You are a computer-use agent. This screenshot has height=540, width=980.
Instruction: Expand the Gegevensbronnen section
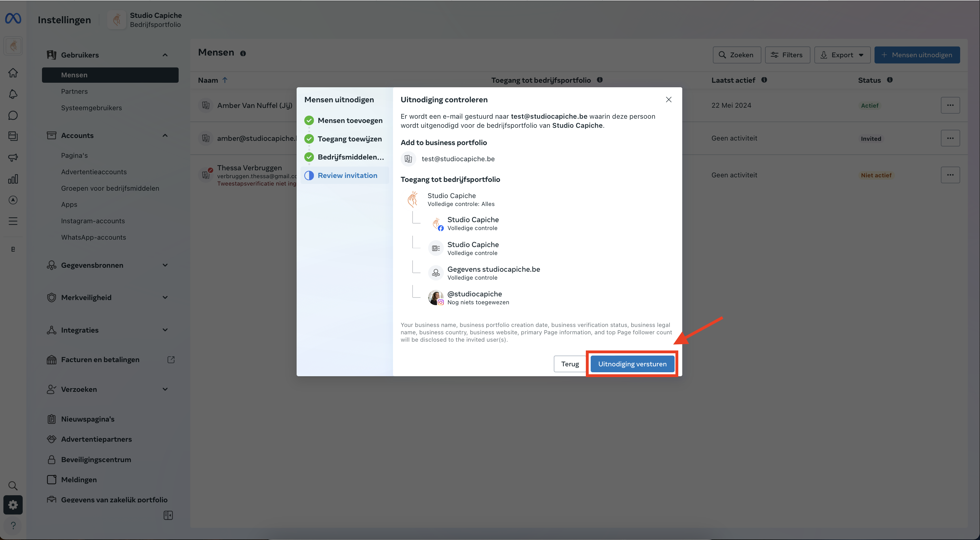165,265
